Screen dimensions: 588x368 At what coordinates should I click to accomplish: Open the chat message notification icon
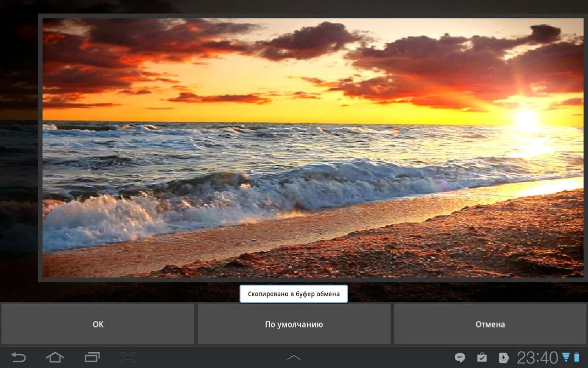460,357
